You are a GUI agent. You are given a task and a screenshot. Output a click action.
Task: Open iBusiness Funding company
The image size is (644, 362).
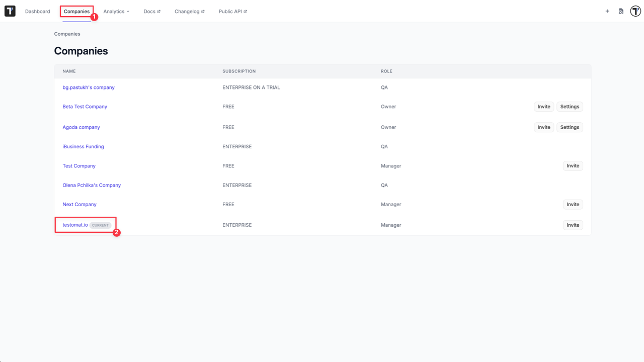[83, 146]
